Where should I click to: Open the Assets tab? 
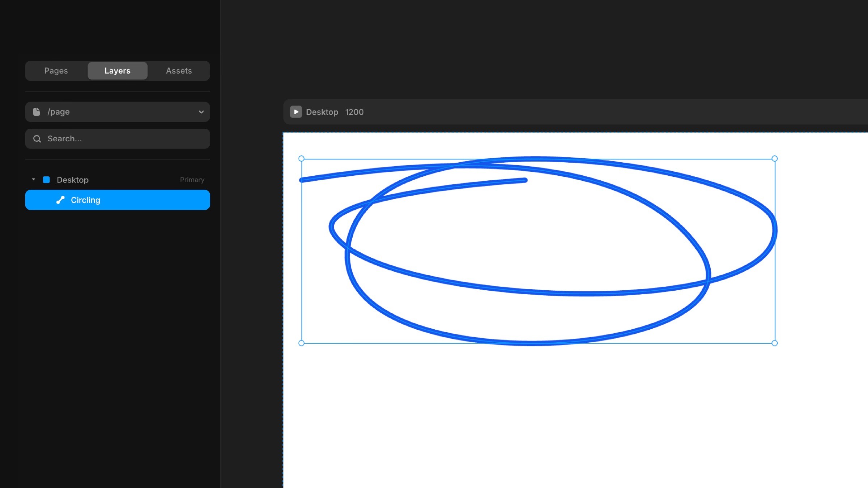(179, 71)
